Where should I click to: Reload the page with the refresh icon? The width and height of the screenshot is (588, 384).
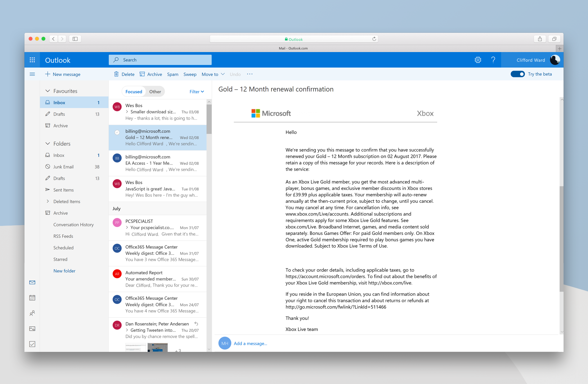[374, 39]
